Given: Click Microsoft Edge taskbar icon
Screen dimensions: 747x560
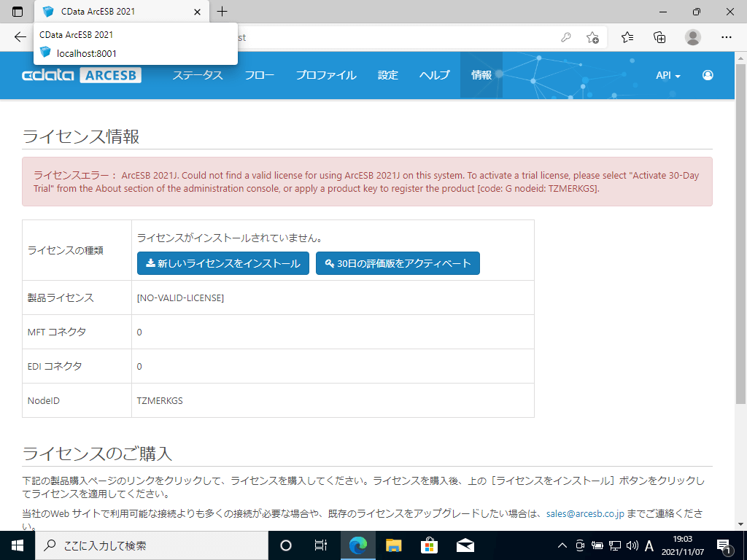Looking at the screenshot, I should [x=357, y=545].
